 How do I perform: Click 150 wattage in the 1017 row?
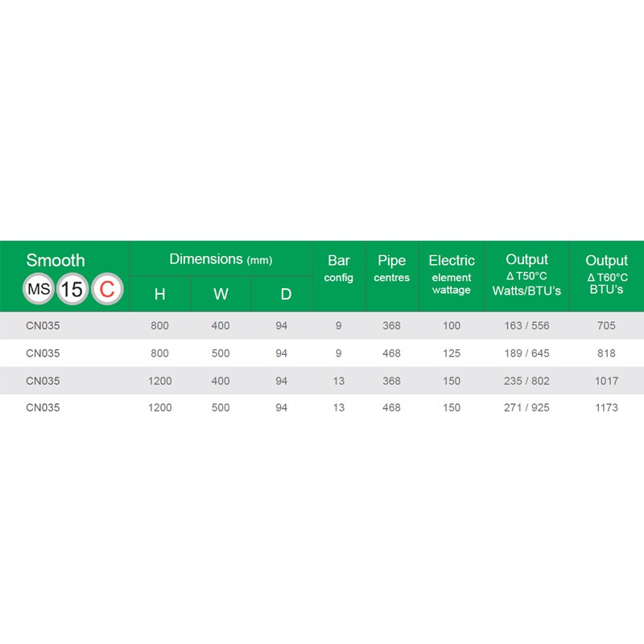tap(452, 381)
